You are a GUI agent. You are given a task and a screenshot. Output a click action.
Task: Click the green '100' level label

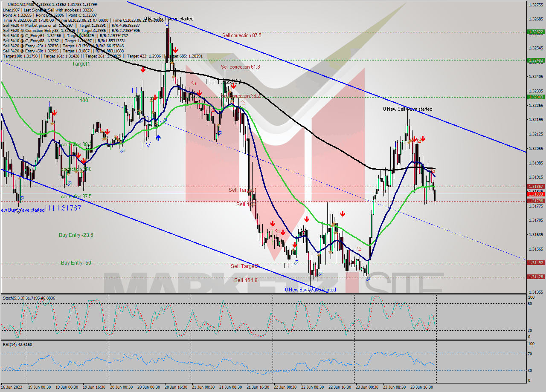click(x=84, y=101)
